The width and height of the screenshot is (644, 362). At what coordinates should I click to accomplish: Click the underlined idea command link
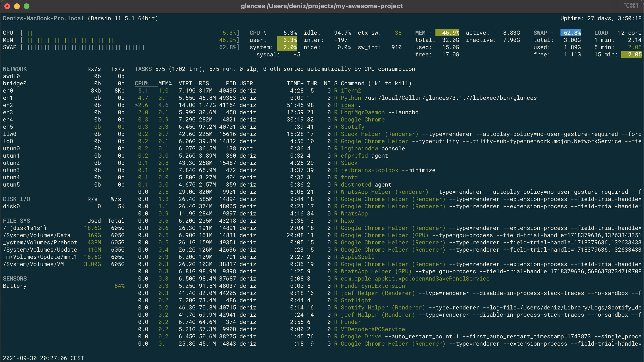coord(348,105)
